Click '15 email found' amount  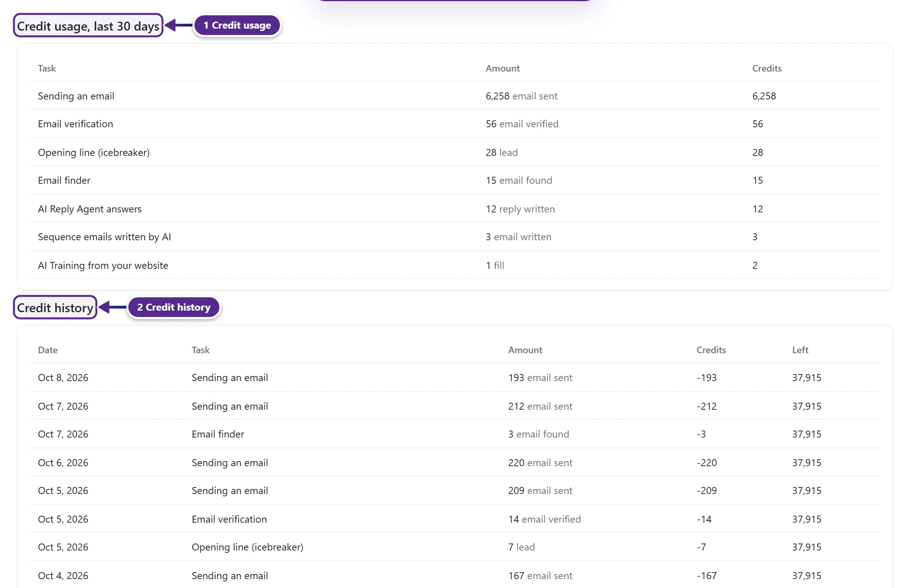point(519,180)
